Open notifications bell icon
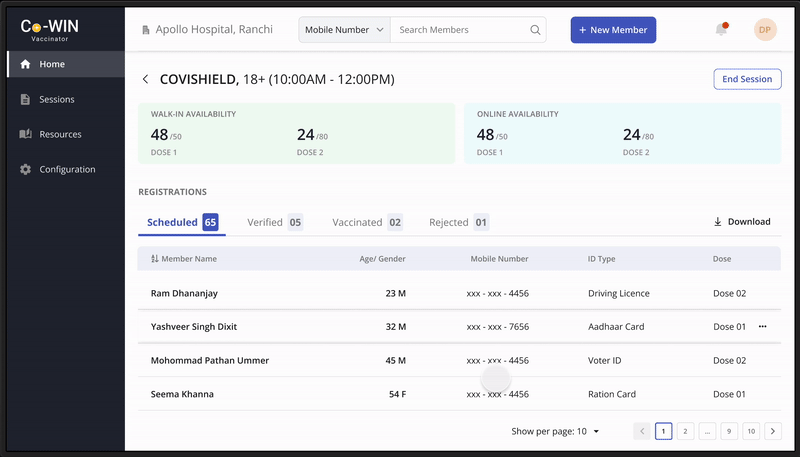This screenshot has width=800, height=457. (x=721, y=30)
